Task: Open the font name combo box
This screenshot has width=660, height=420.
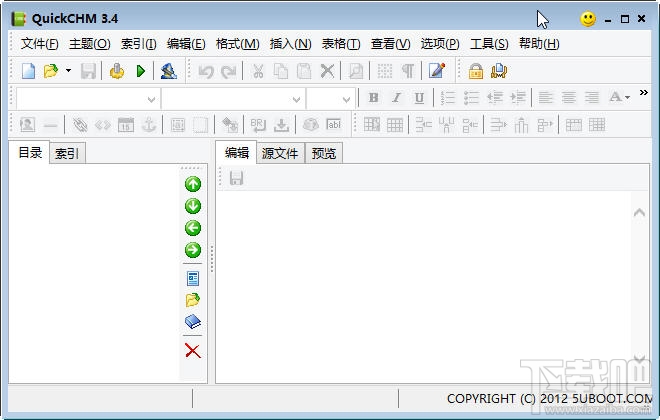Action: [233, 99]
